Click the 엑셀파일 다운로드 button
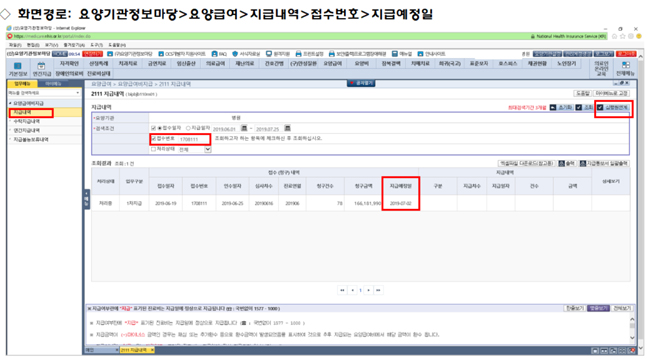The image size is (650, 362). pos(526,163)
